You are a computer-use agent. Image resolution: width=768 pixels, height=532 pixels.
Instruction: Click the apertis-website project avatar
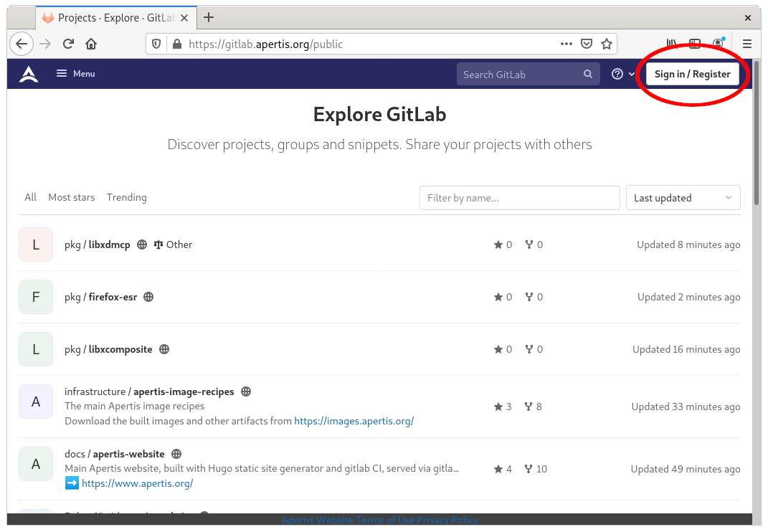click(36, 464)
